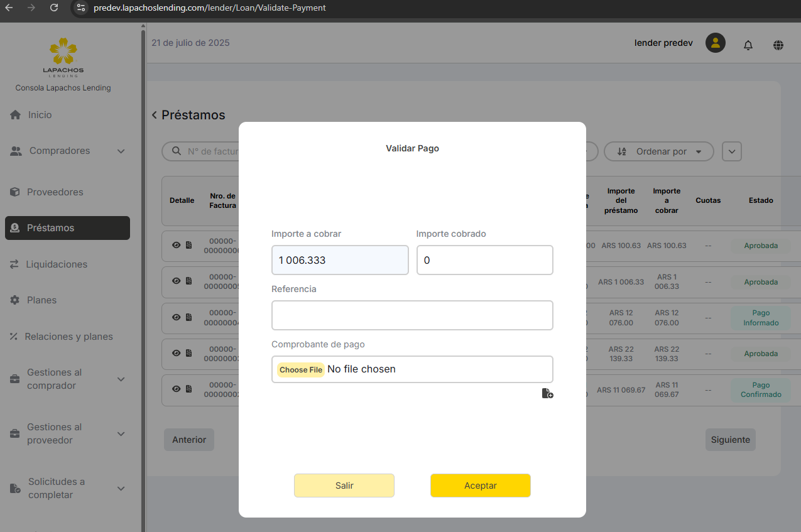Open the Ordenar por dropdown
This screenshot has height=532, width=801.
[x=658, y=151]
